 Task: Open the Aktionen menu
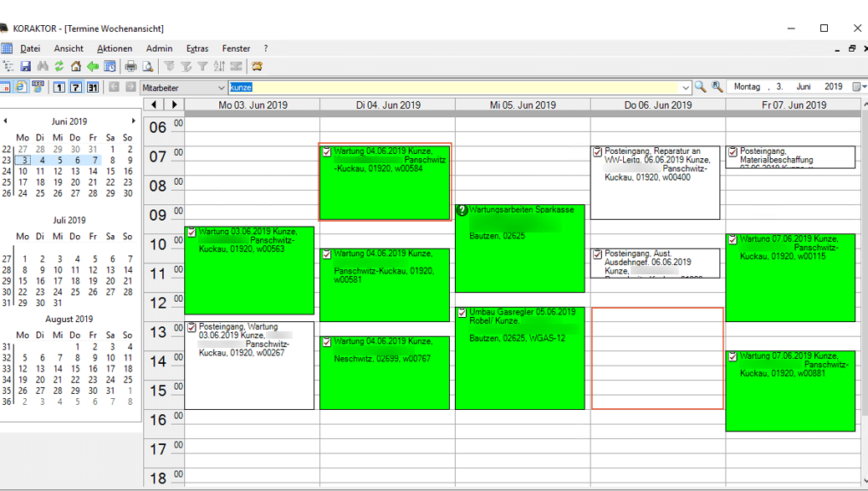pyautogui.click(x=115, y=49)
